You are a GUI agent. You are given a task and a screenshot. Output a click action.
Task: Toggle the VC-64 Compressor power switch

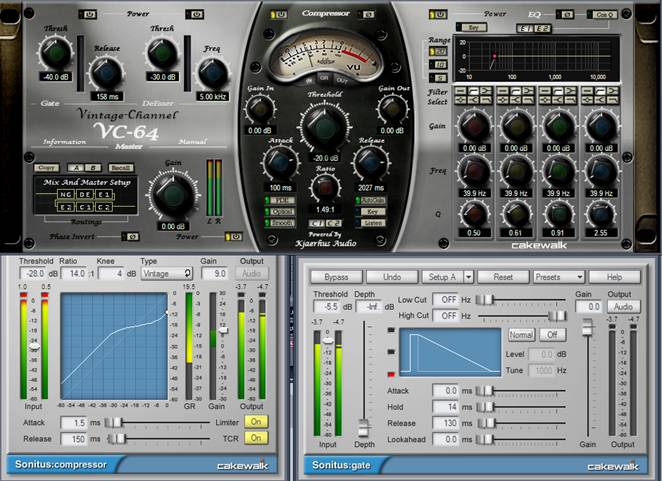(279, 15)
